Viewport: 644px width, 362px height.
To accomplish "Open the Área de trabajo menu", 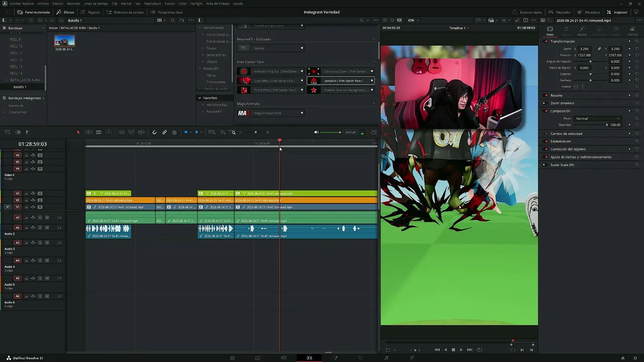I will pos(218,4).
